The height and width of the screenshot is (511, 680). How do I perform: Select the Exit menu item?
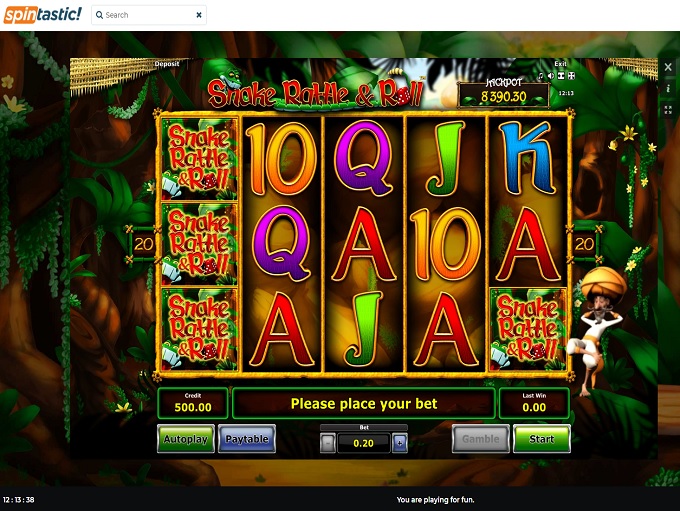coord(560,64)
